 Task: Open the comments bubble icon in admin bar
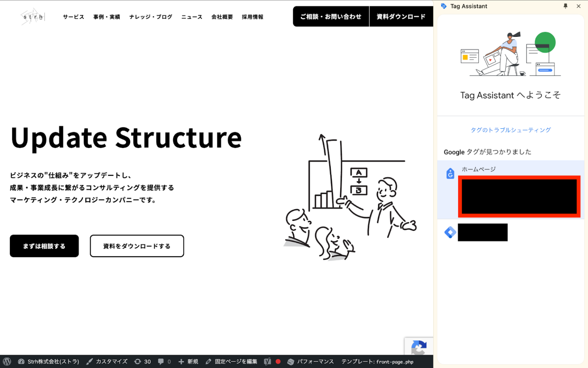pyautogui.click(x=161, y=361)
